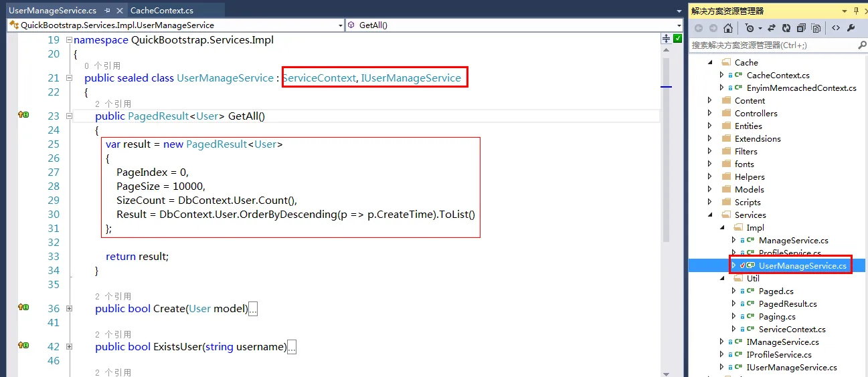
Task: Open the class navigation dropdown QuickBootstrap.Services.Impl.UserManageService
Action: pos(175,25)
